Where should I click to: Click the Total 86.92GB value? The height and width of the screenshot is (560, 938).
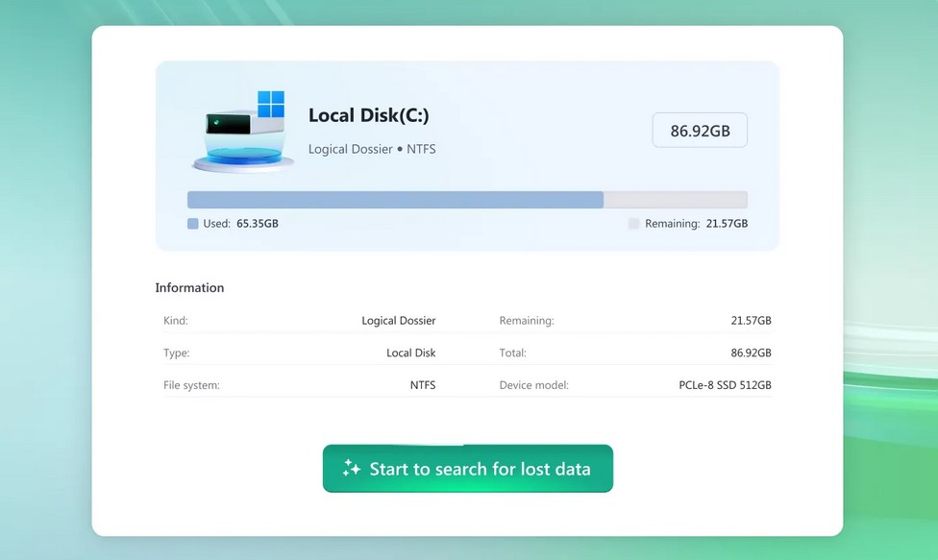(x=751, y=353)
